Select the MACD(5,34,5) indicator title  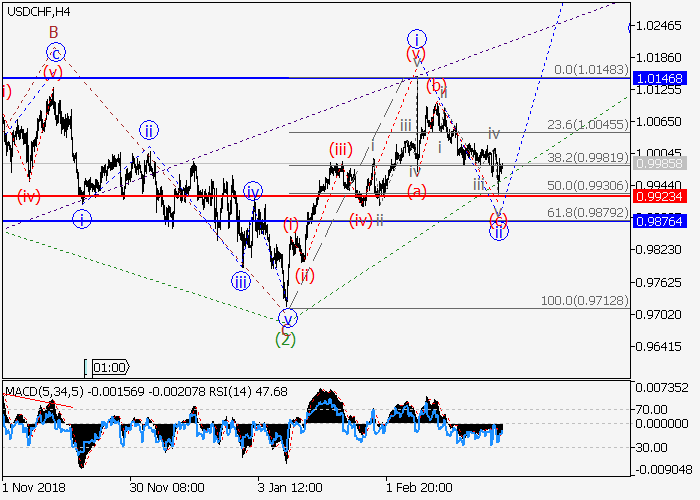pos(42,391)
